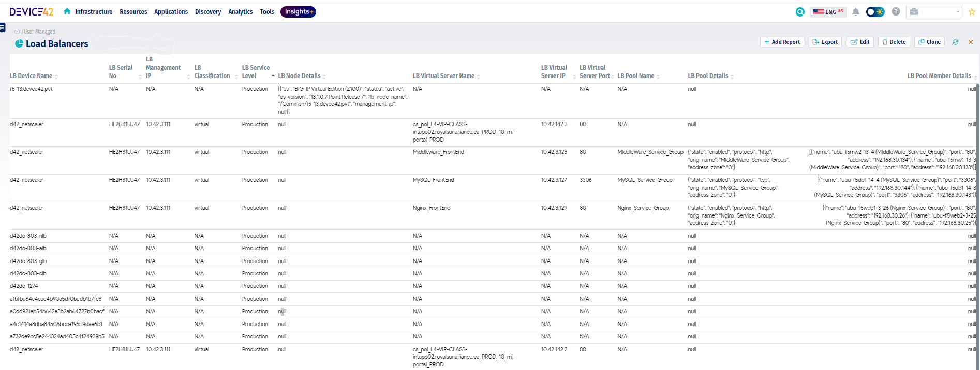Image resolution: width=980 pixels, height=370 pixels.
Task: Open the Applications menu
Action: point(171,11)
